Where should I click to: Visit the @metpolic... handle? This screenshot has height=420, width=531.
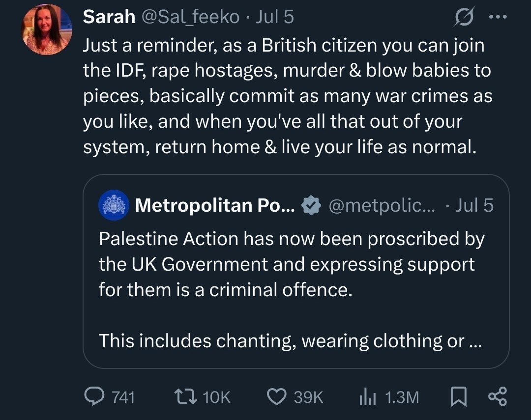pos(382,205)
